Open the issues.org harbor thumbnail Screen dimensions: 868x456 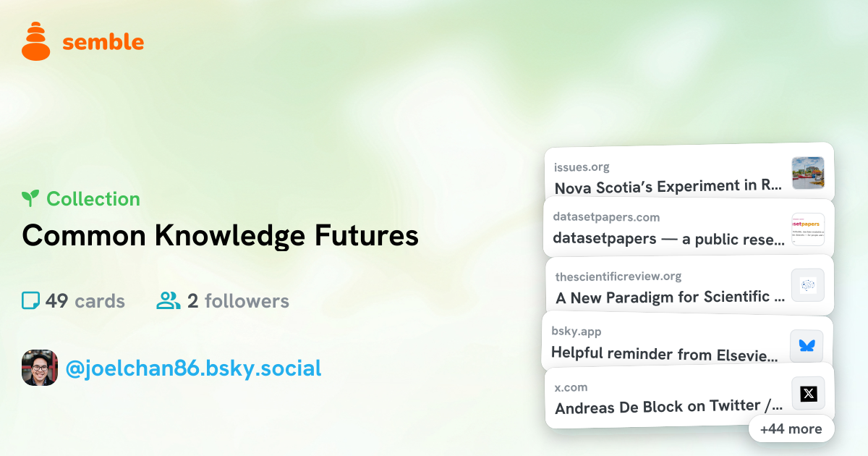click(x=808, y=173)
